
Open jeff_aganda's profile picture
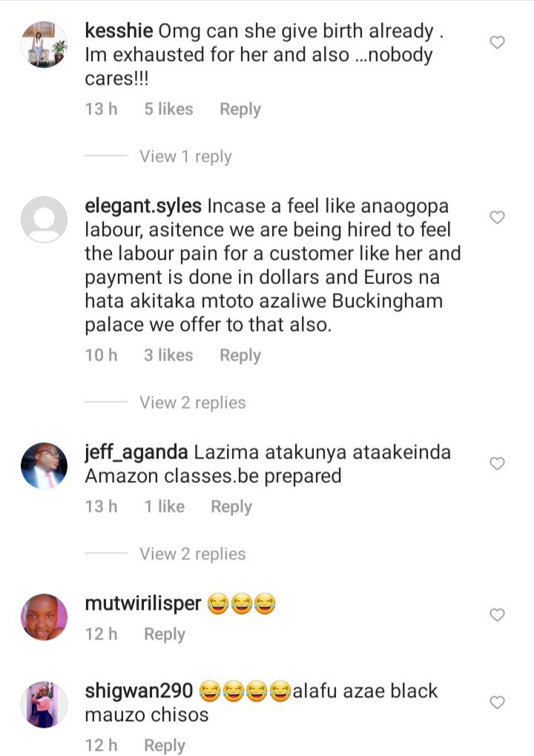[44, 465]
